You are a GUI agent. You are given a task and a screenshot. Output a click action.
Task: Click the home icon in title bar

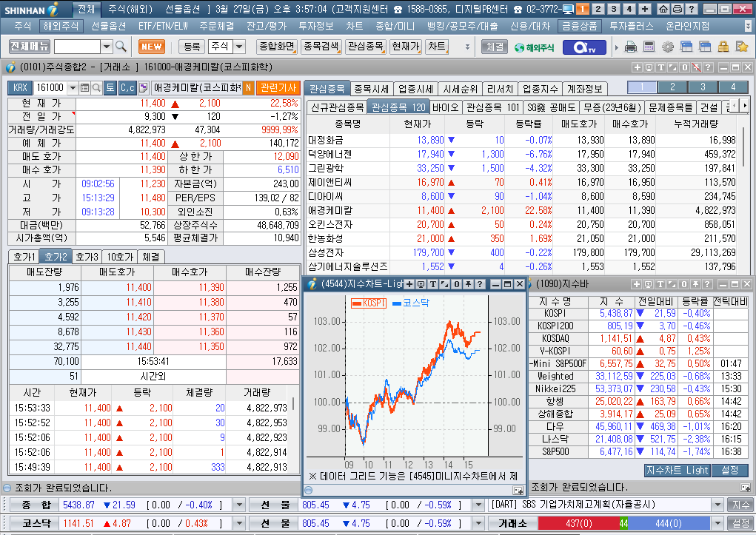pos(663,9)
